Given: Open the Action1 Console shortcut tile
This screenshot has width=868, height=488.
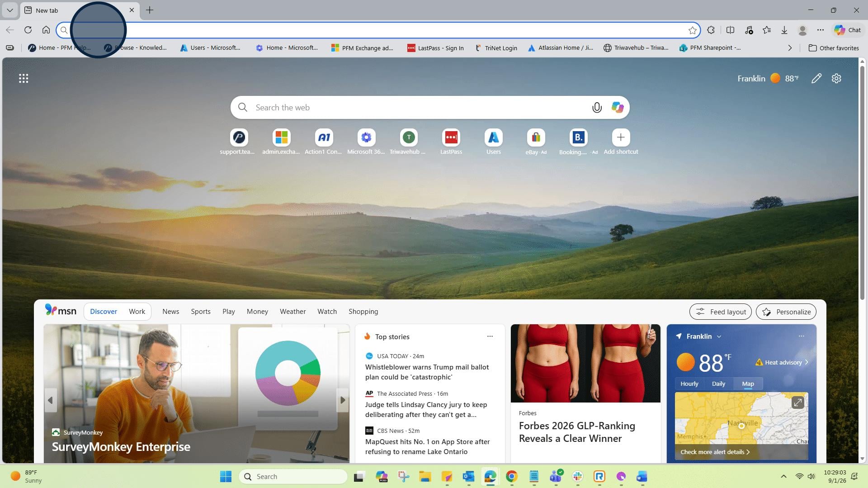Looking at the screenshot, I should point(323,142).
